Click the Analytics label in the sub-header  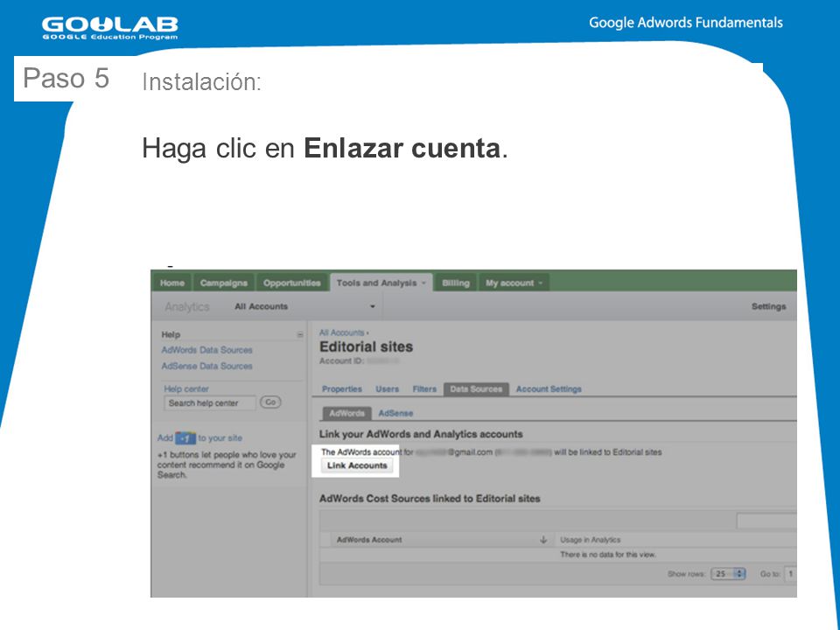point(187,306)
